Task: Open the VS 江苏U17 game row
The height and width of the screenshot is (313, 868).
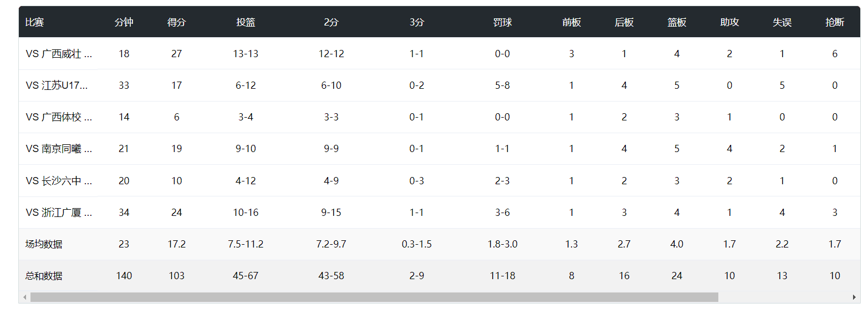Action: pyautogui.click(x=57, y=85)
